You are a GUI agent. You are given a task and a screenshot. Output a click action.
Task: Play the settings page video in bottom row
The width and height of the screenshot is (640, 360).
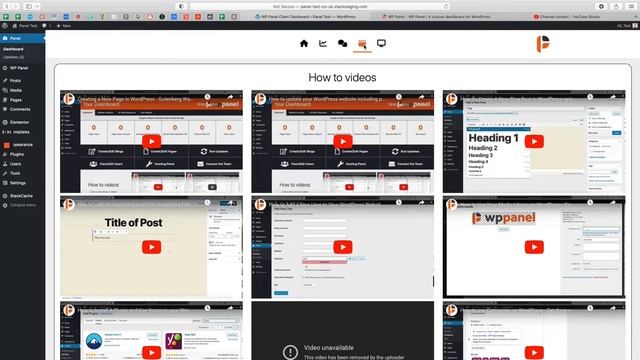(x=534, y=352)
